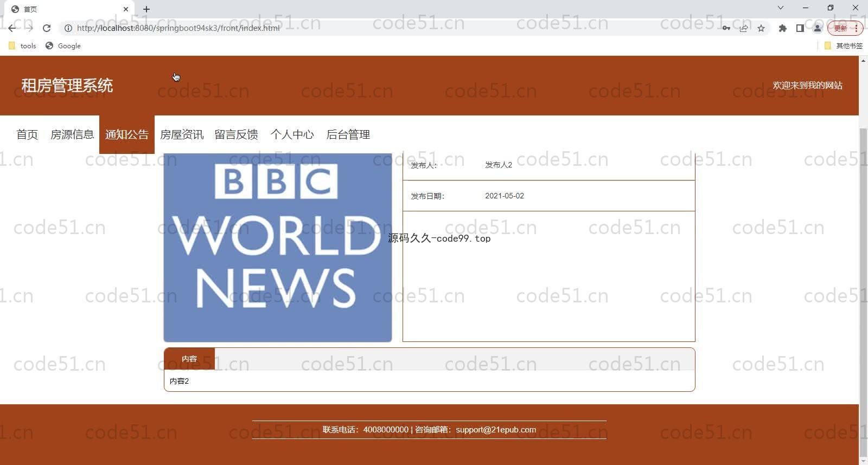Click support@21epub.com footer contact text

496,430
